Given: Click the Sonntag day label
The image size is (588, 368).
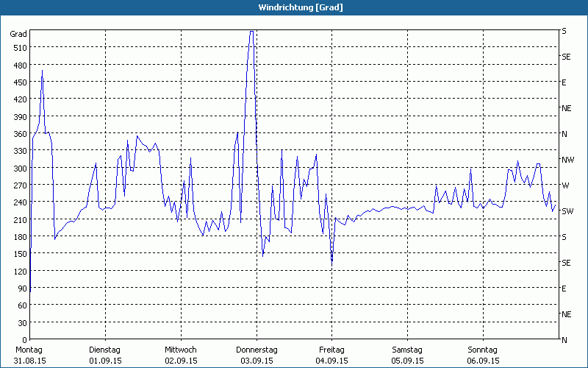Looking at the screenshot, I should pos(483,350).
